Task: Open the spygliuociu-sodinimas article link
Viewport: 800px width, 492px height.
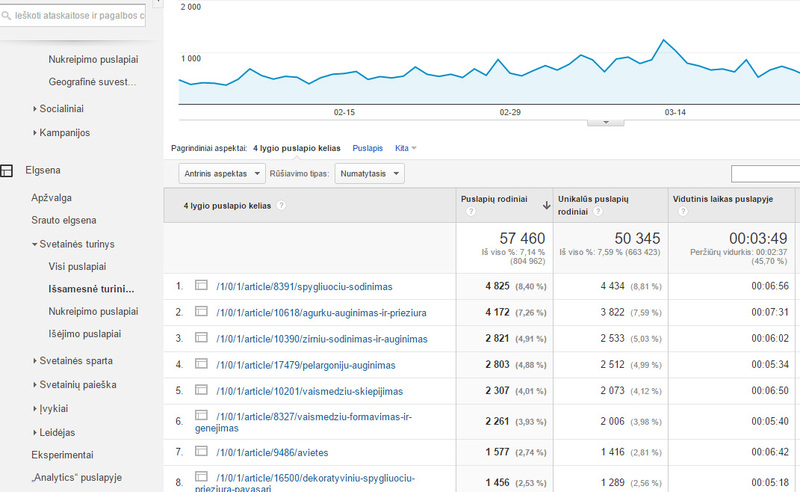Action: tap(304, 287)
